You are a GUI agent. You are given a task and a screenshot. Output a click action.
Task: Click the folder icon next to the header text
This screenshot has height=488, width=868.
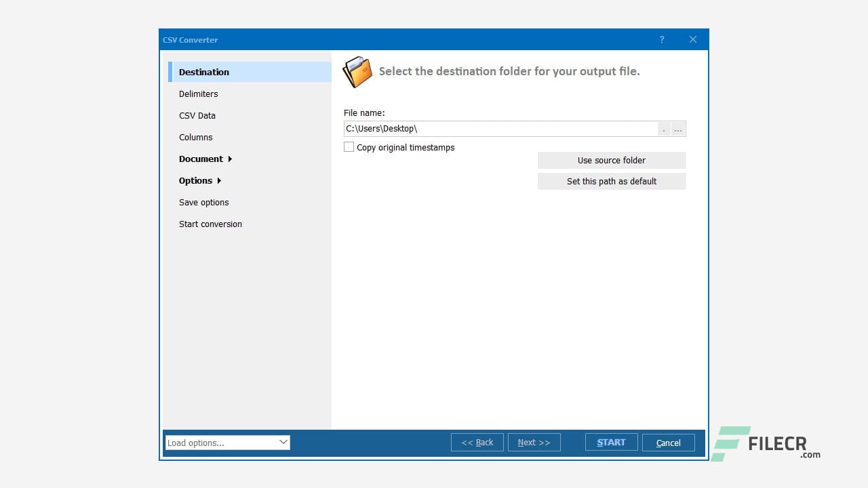(357, 70)
